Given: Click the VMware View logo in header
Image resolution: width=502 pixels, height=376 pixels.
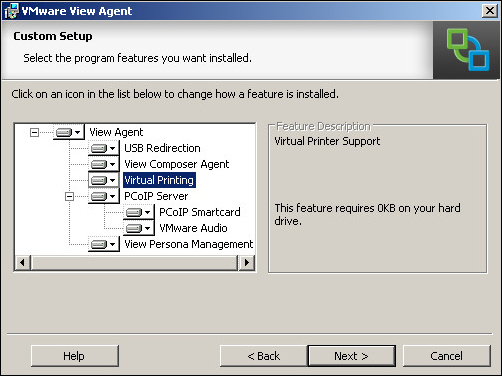Looking at the screenshot, I should coord(468,50).
